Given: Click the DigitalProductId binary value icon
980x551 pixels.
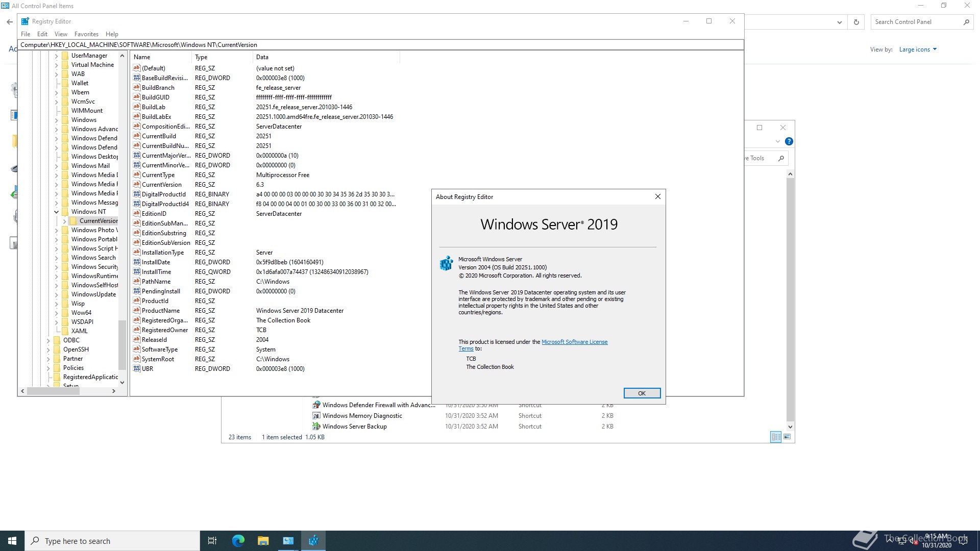Looking at the screenshot, I should tap(137, 194).
